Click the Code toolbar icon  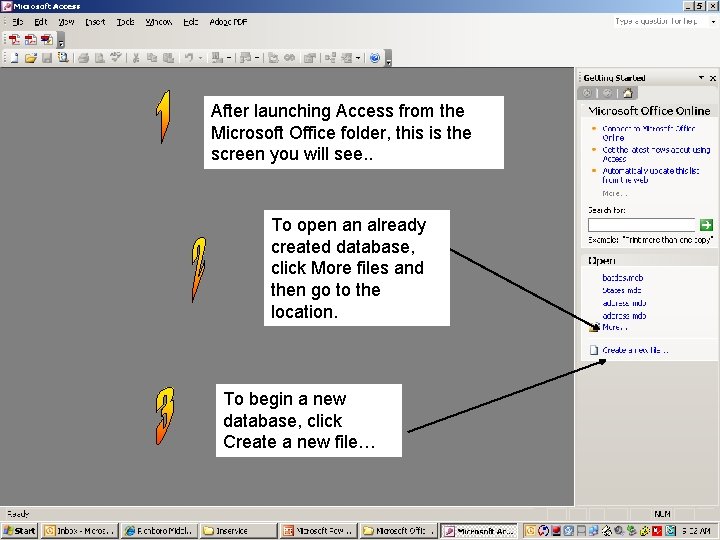(x=273, y=58)
